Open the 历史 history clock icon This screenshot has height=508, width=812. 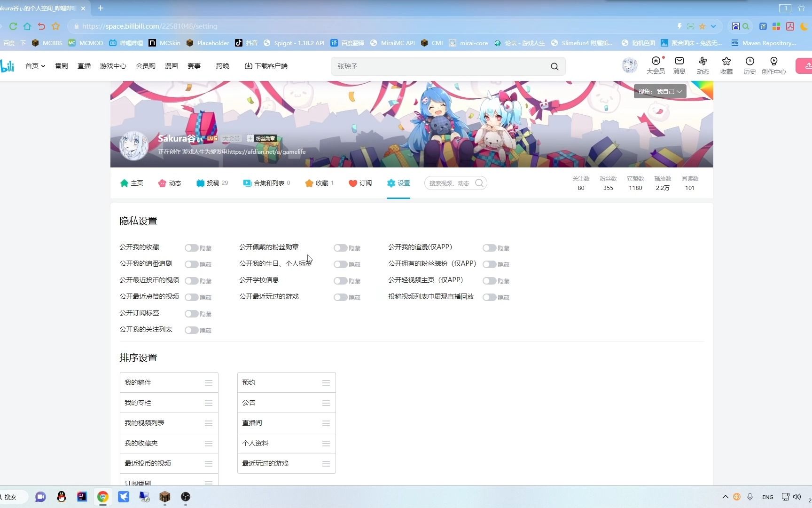point(750,65)
